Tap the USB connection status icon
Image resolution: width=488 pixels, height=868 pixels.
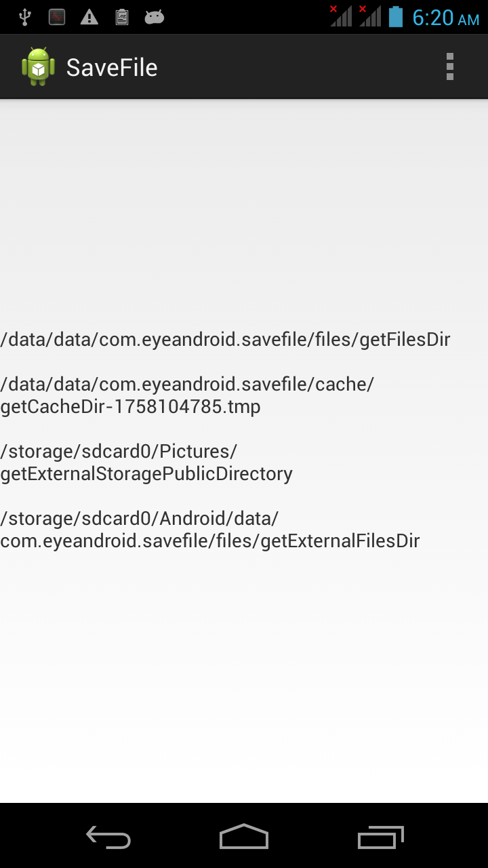coord(25,17)
